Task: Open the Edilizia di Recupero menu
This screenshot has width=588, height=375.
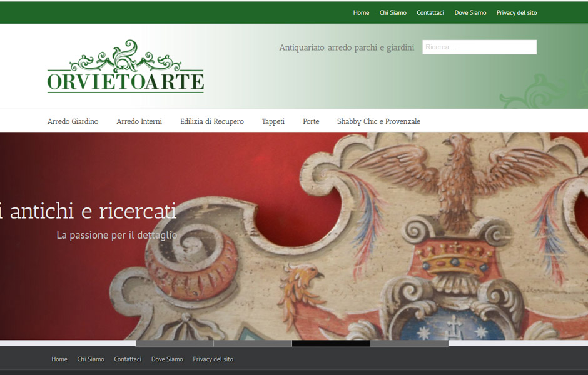Action: tap(212, 121)
